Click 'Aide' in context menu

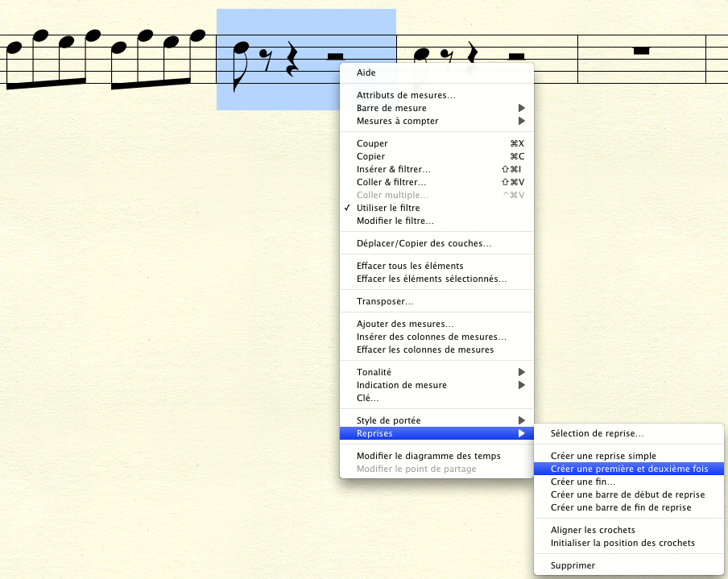(366, 72)
